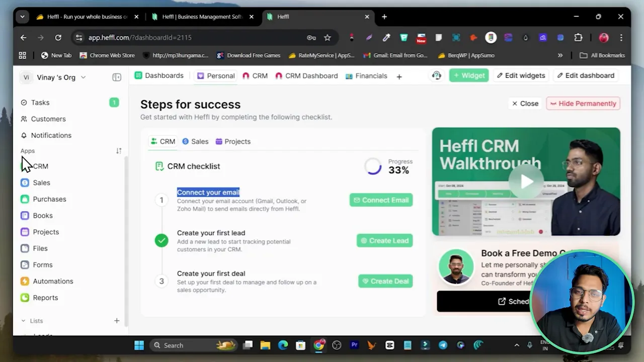644x362 pixels.
Task: Play the Heffl CRM Walkthrough video
Action: [x=525, y=182]
